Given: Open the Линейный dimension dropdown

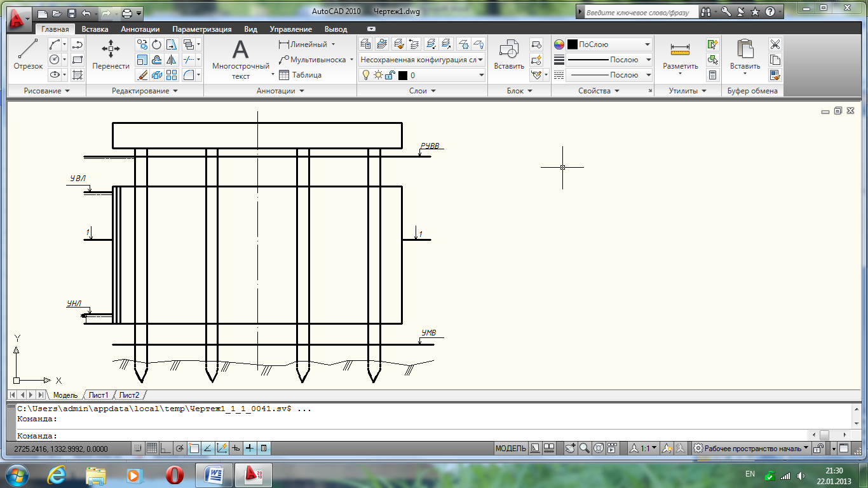Looking at the screenshot, I should tap(333, 44).
